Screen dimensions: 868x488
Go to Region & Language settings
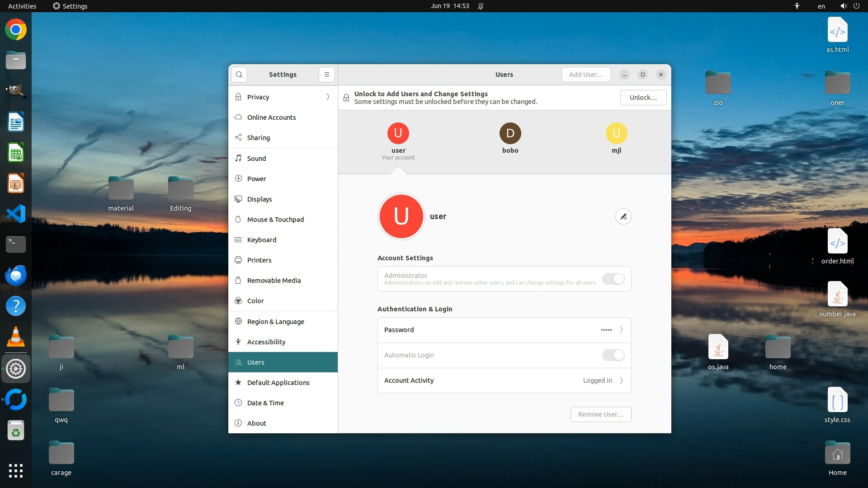275,322
